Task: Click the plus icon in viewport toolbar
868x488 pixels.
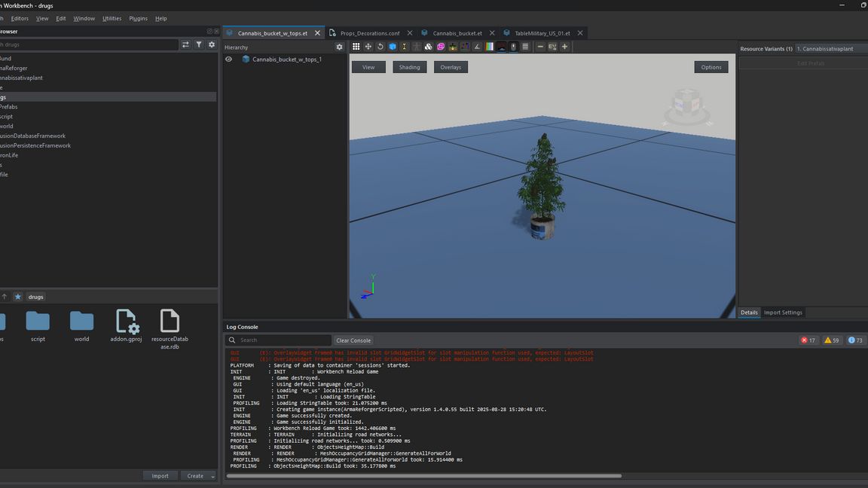Action: [564, 47]
